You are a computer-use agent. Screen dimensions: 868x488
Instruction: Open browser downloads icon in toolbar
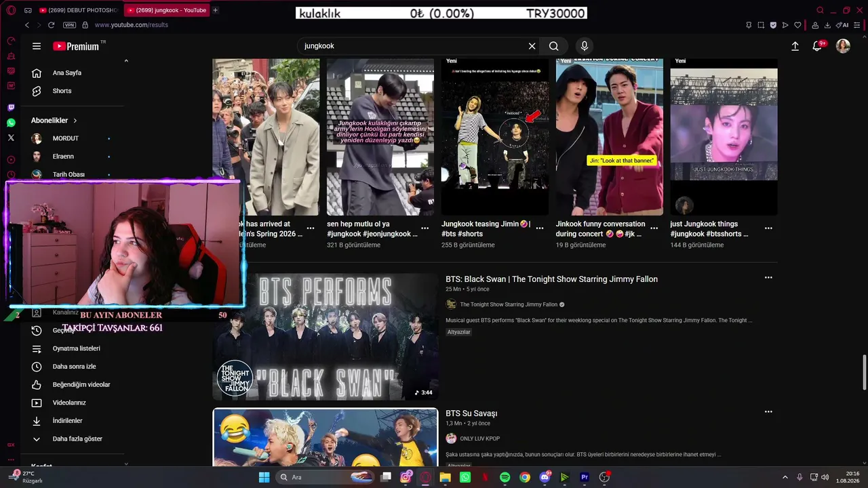[x=827, y=25]
